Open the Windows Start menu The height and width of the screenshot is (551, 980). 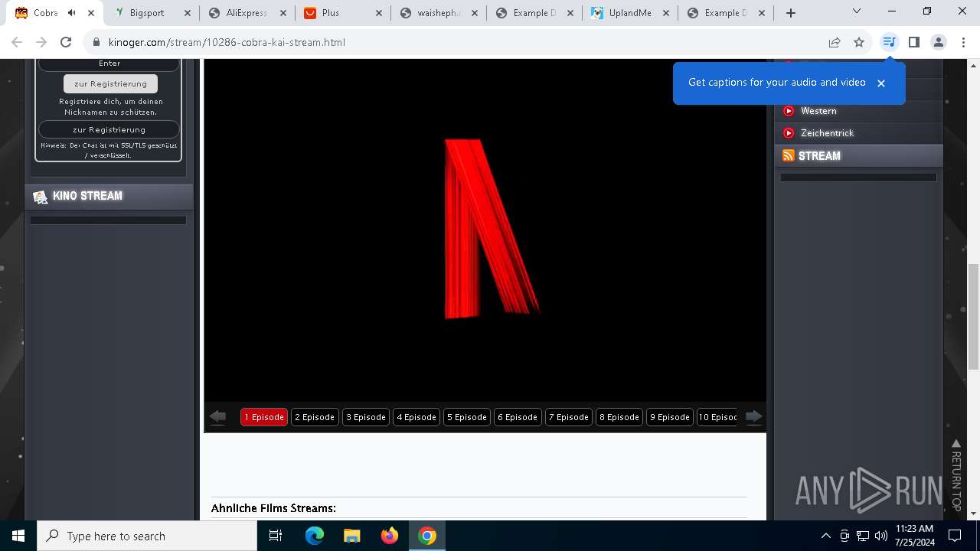[18, 536]
